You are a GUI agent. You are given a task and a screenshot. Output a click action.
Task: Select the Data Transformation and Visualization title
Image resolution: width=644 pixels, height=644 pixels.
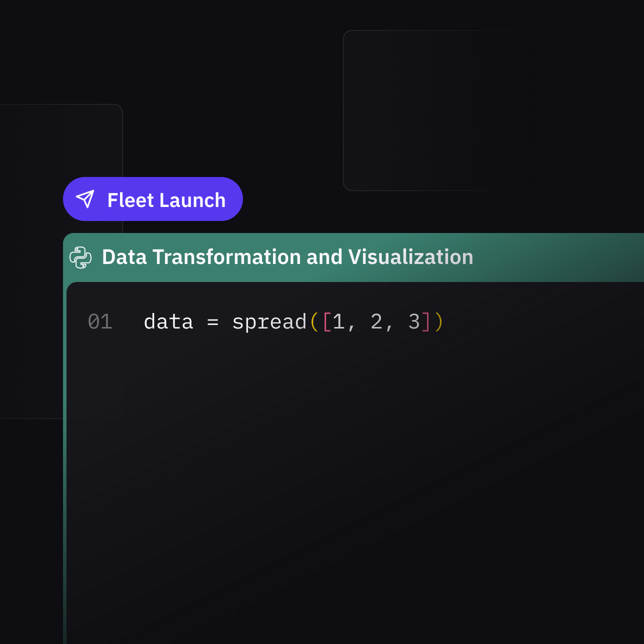[287, 257]
